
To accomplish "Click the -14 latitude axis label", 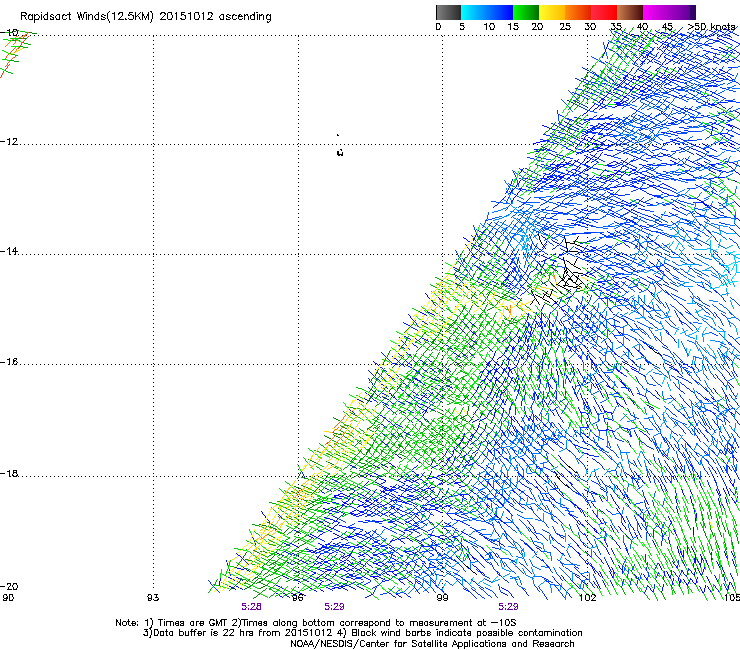I will pyautogui.click(x=9, y=251).
